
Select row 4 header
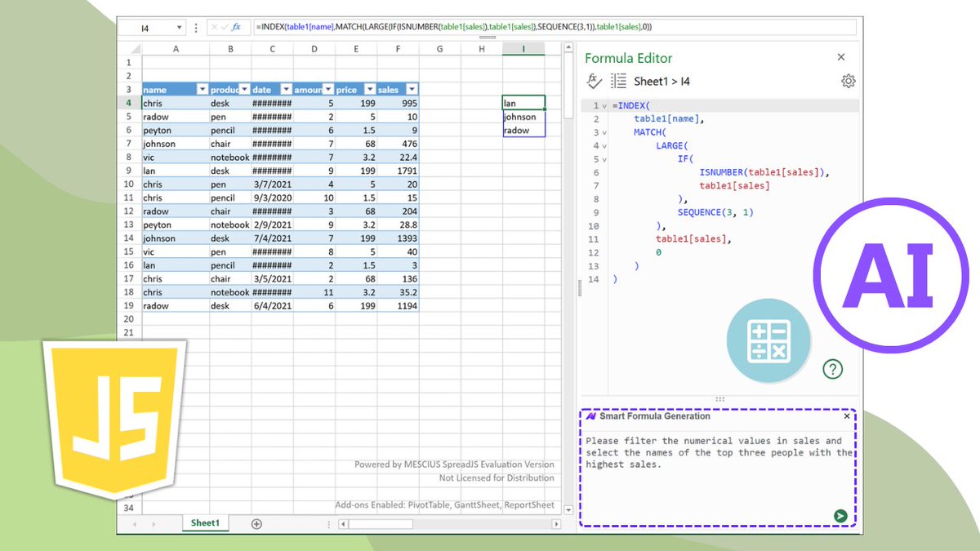130,104
